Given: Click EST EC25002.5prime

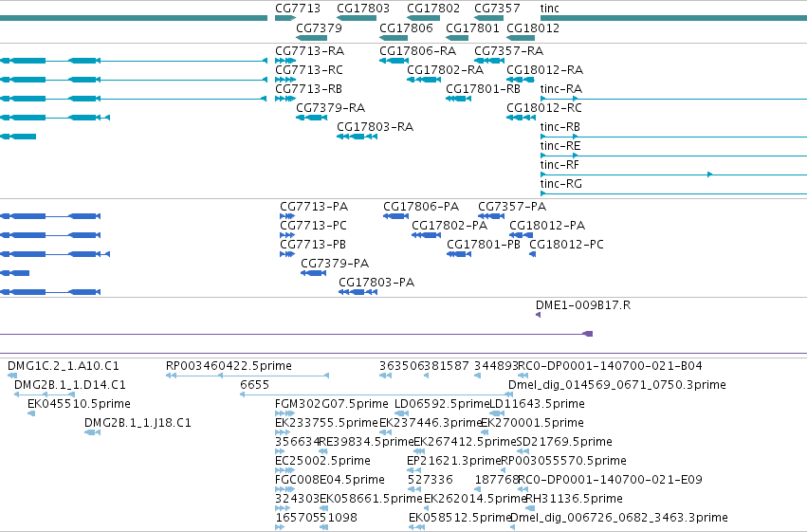Looking at the screenshot, I should pos(322,461).
